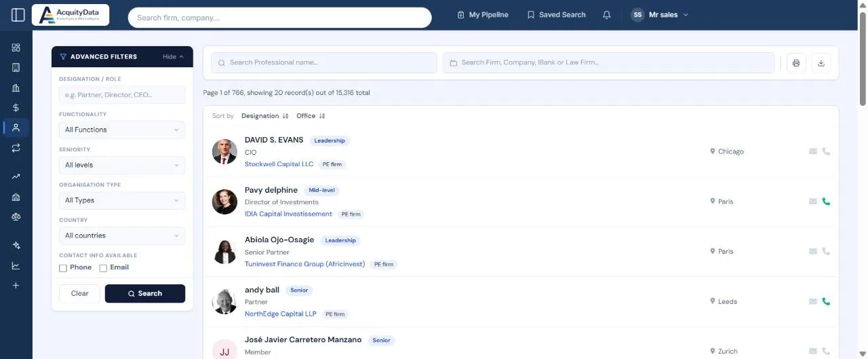Click email icon for David S. Evans

click(813, 151)
